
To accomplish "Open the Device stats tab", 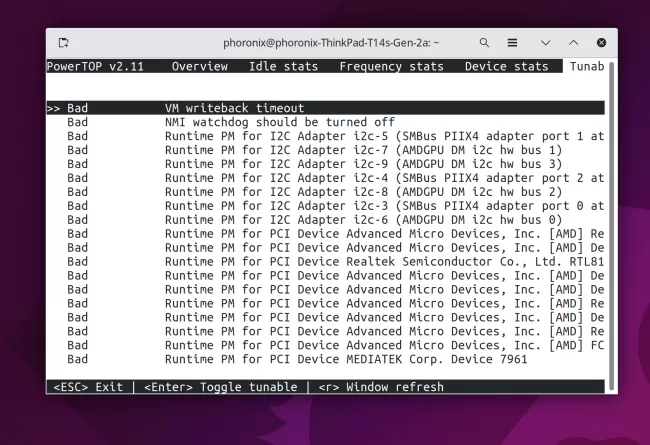I will pos(506,66).
